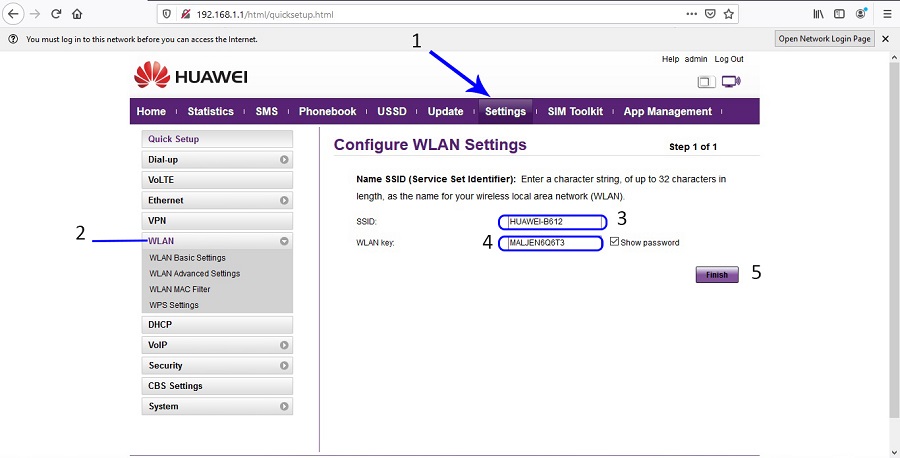The image size is (900, 458).
Task: Close the network login notification bar
Action: point(885,39)
